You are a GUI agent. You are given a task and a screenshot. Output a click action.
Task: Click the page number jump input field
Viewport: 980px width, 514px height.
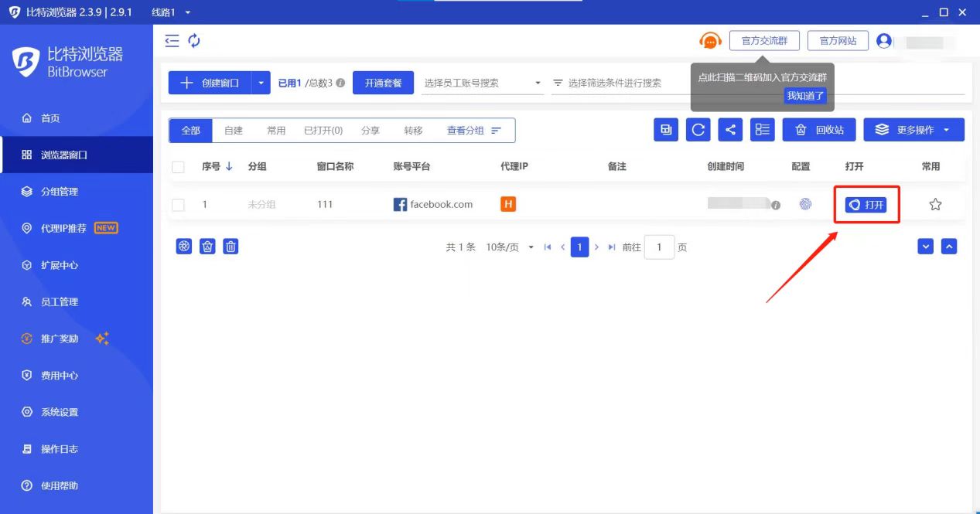tap(659, 247)
